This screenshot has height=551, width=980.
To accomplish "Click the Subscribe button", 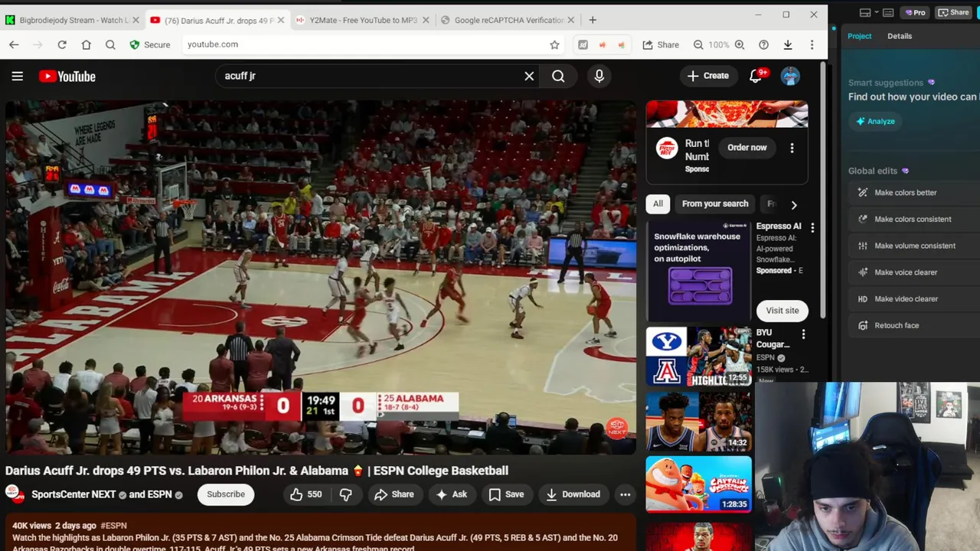I will click(x=226, y=494).
